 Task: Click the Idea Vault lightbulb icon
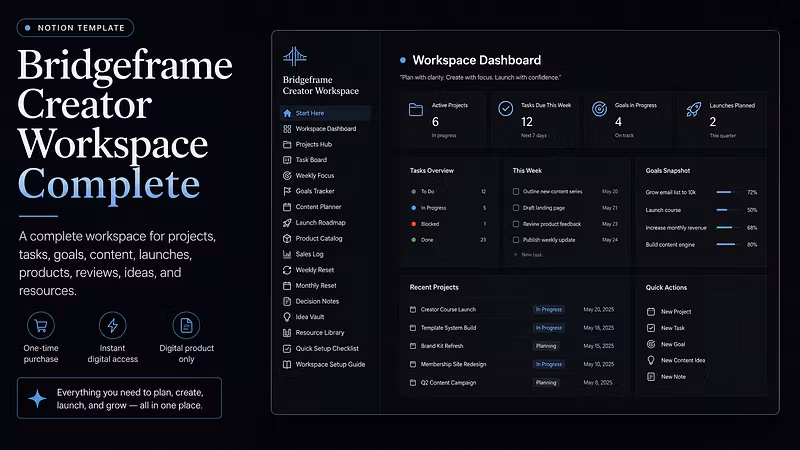tap(287, 317)
